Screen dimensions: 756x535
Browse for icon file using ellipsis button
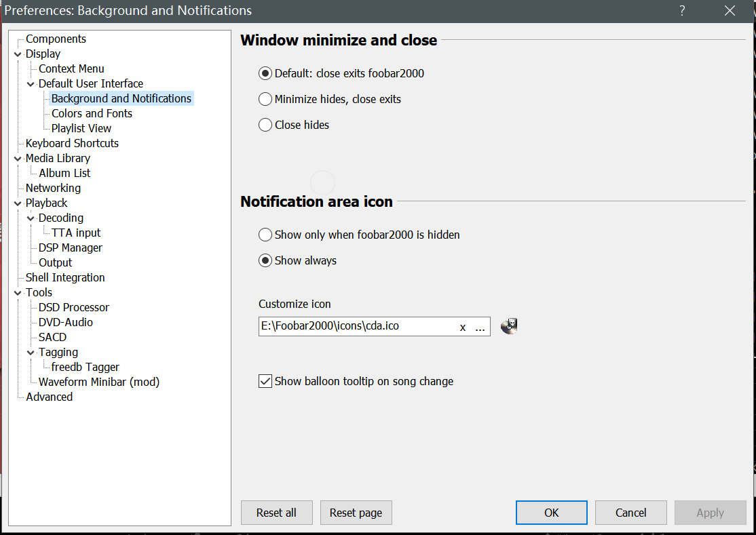[x=480, y=327]
